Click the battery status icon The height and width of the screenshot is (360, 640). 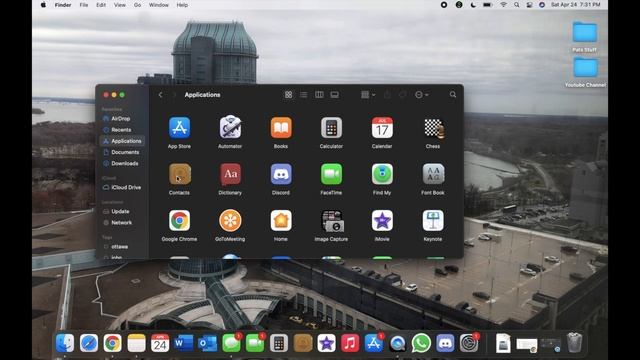pos(487,5)
